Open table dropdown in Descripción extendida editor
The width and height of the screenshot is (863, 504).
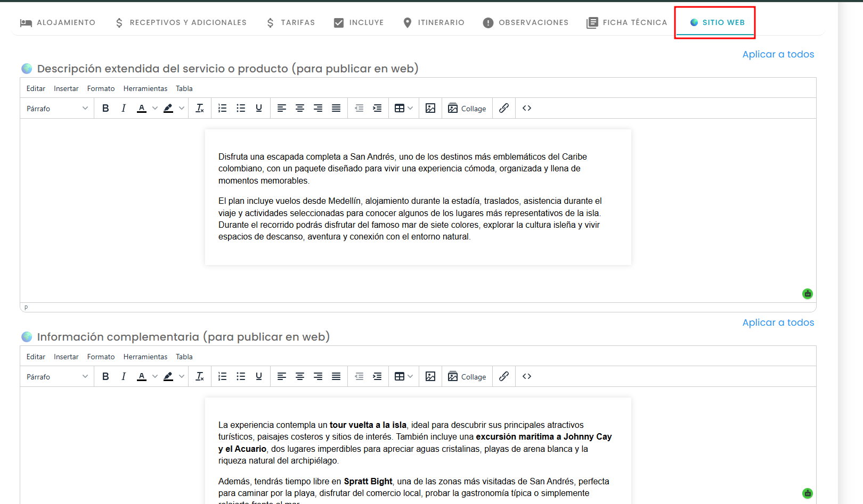pos(404,108)
